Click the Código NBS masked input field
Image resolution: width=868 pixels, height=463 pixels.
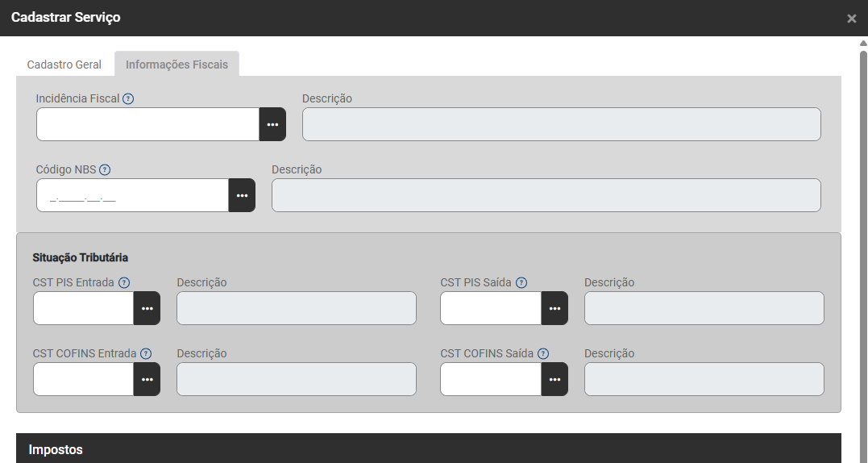click(132, 195)
